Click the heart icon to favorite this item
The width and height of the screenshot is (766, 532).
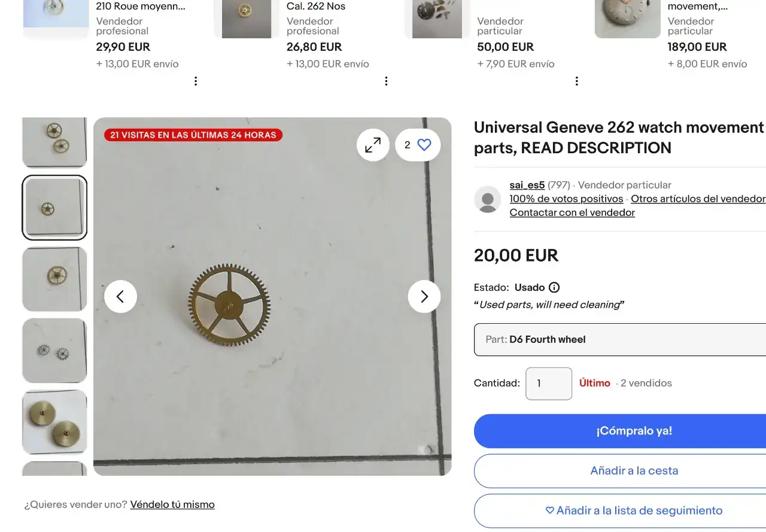click(424, 145)
